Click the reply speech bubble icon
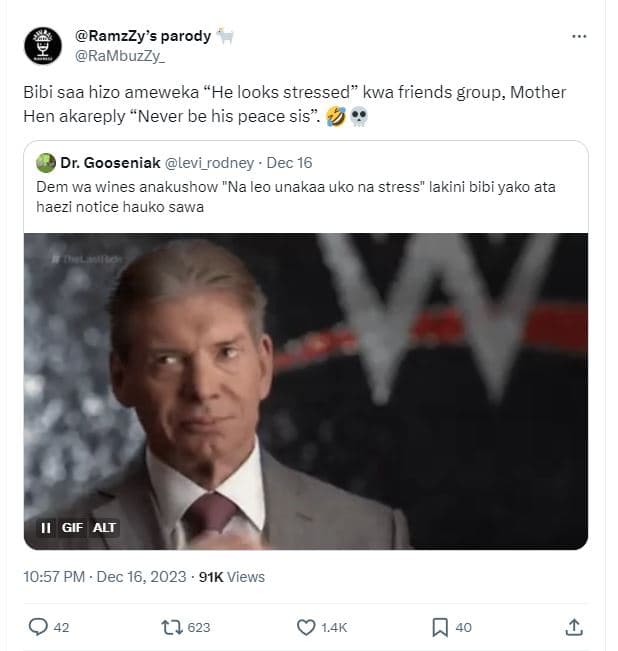 pos(39,627)
